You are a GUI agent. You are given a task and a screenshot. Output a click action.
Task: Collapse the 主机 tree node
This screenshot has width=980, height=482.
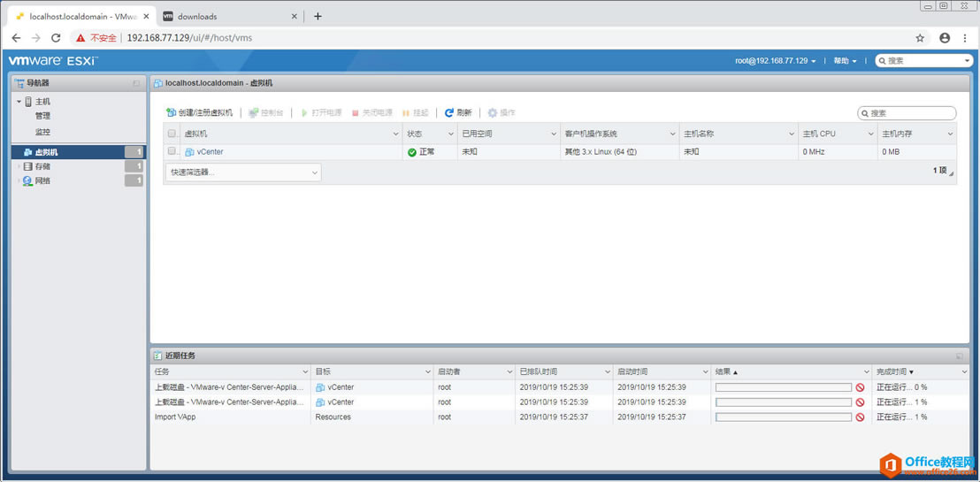tap(19, 102)
